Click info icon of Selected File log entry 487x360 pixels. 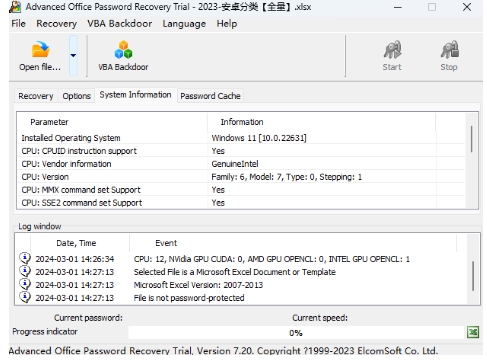[x=25, y=271]
